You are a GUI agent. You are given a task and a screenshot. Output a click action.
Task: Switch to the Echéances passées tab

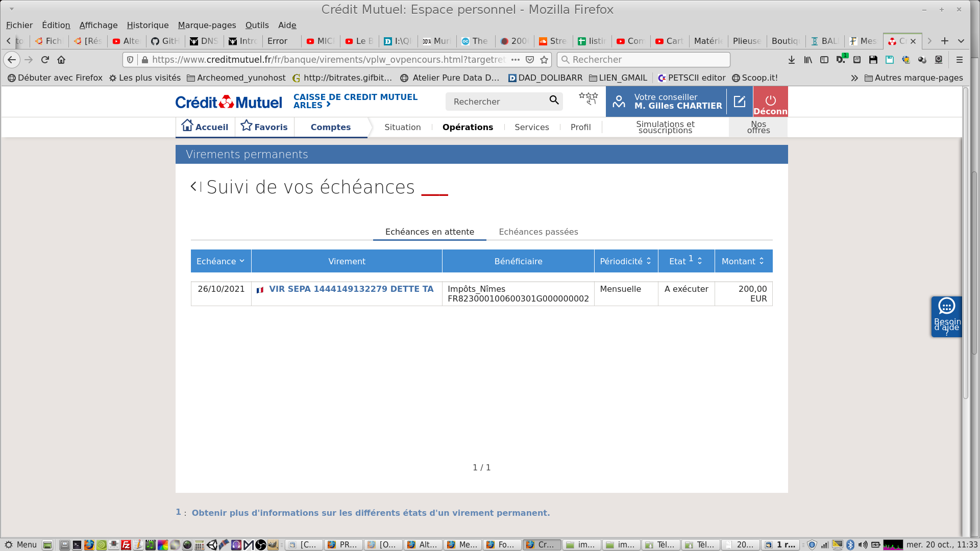(x=538, y=232)
